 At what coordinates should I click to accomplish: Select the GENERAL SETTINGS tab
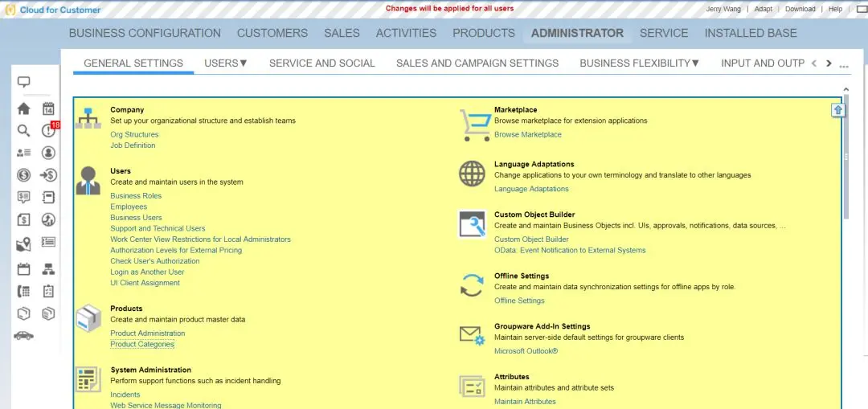pyautogui.click(x=133, y=63)
